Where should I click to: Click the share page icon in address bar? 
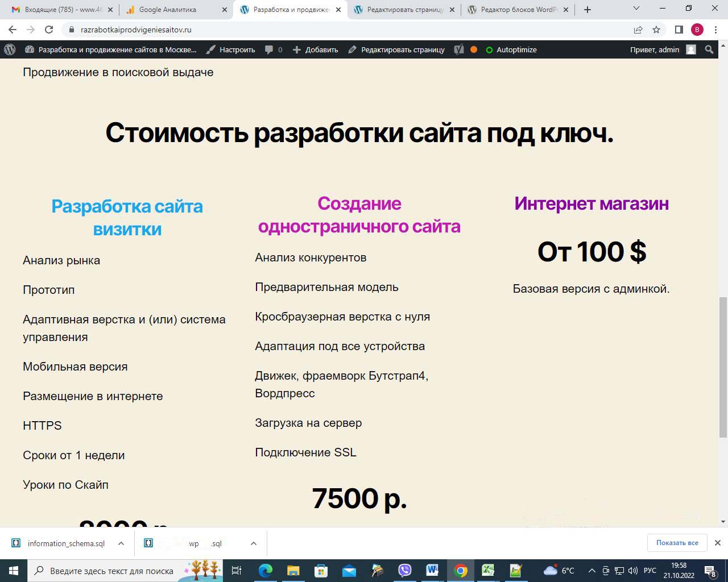point(638,30)
